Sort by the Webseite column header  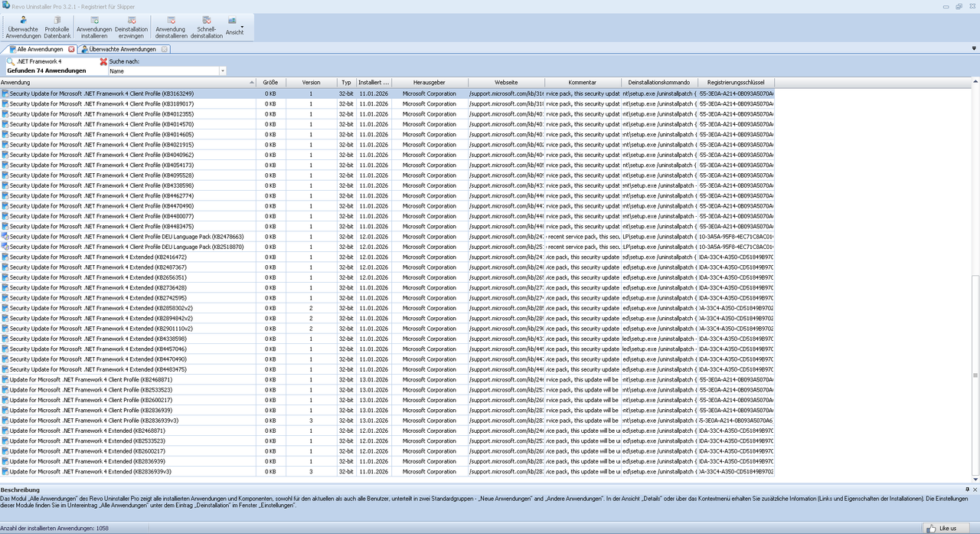coord(506,82)
